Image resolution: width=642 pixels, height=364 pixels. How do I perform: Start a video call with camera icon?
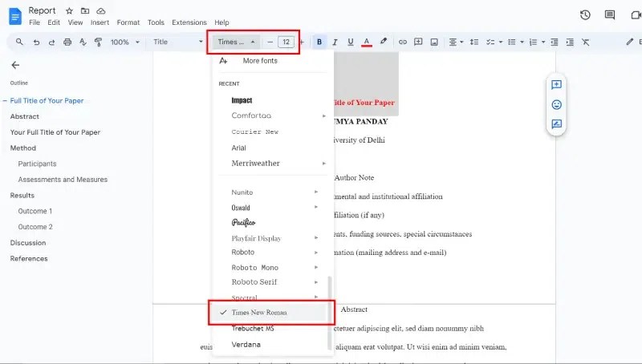[x=636, y=15]
